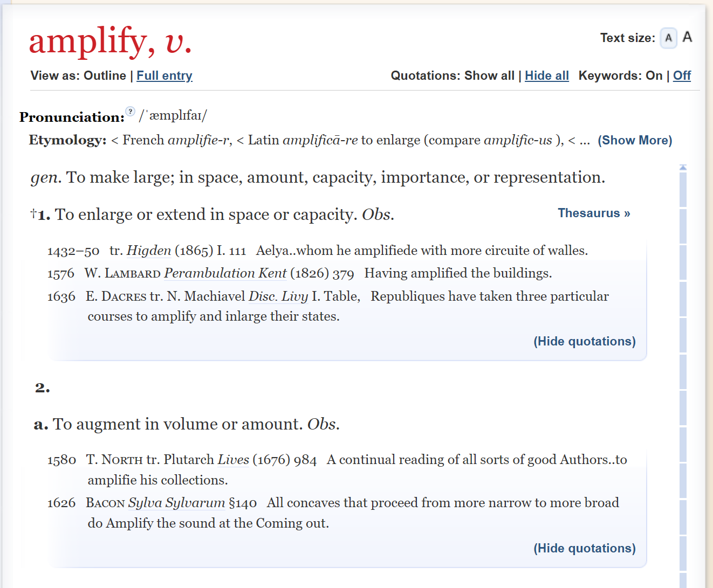The height and width of the screenshot is (588, 713).
Task: Open the Plutarch Lives source link
Action: [234, 460]
